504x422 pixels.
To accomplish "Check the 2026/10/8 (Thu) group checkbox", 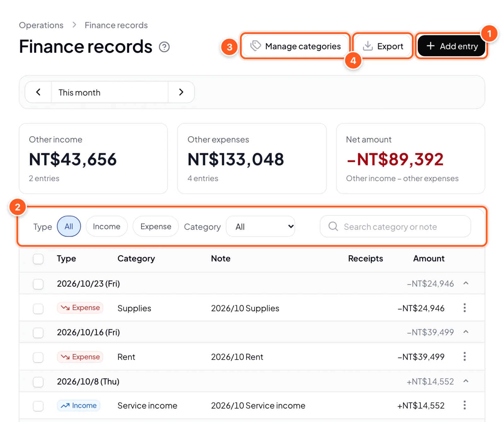I will (38, 382).
